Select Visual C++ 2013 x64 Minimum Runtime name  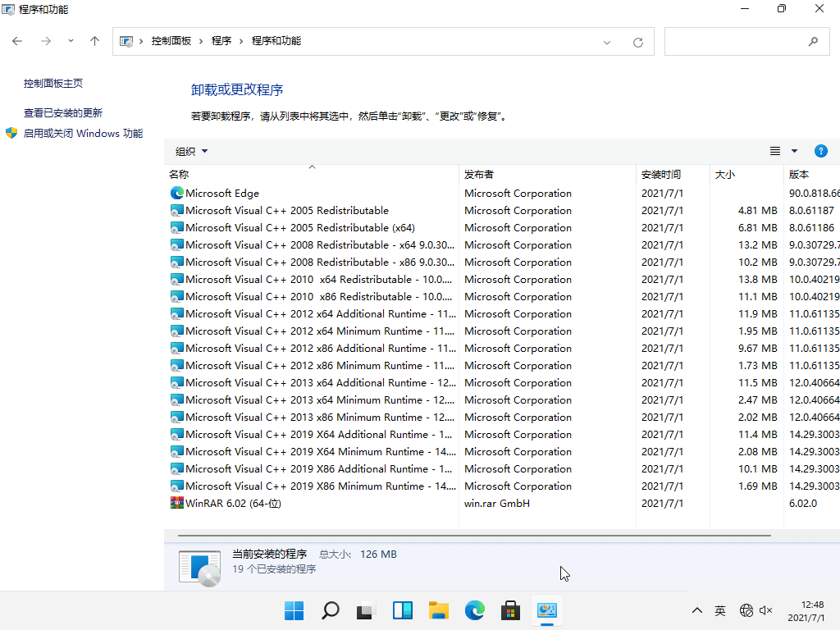click(321, 400)
